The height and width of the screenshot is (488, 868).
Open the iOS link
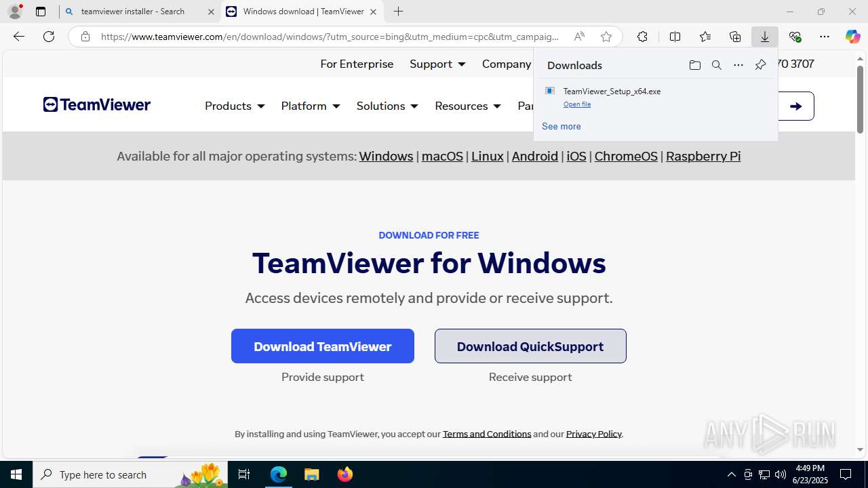pos(576,156)
